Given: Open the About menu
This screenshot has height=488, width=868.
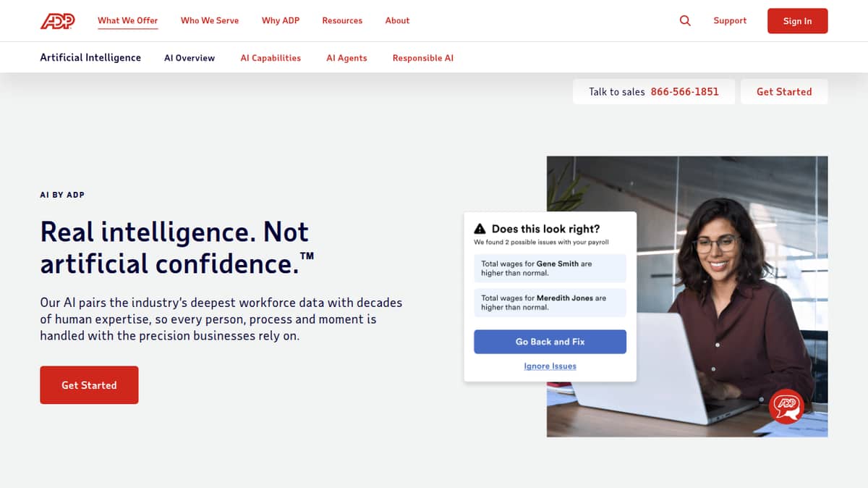Looking at the screenshot, I should click(397, 20).
